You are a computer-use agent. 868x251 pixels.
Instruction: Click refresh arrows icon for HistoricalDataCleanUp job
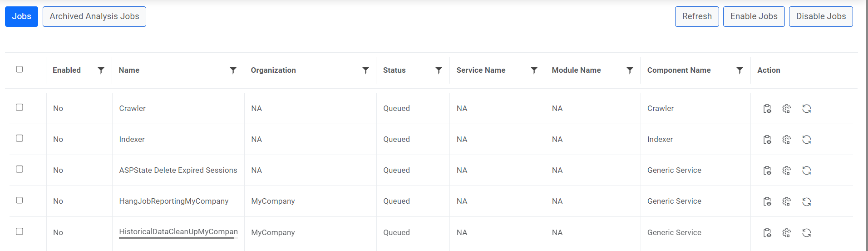click(806, 233)
